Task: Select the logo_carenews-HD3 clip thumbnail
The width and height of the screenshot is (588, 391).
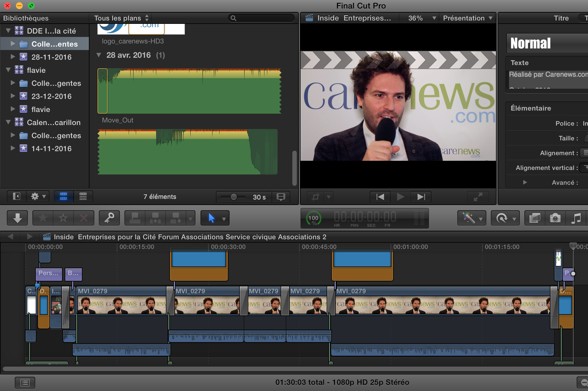Action: (x=141, y=29)
